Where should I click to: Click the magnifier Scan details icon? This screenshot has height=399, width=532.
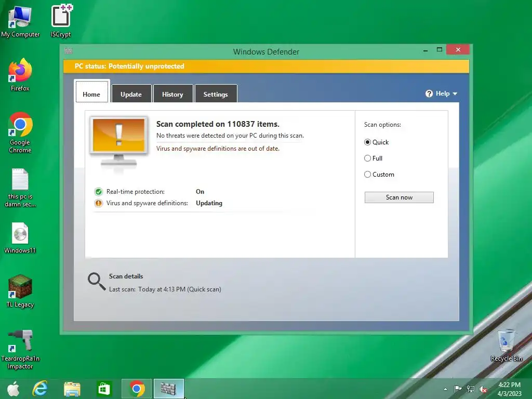(x=97, y=282)
